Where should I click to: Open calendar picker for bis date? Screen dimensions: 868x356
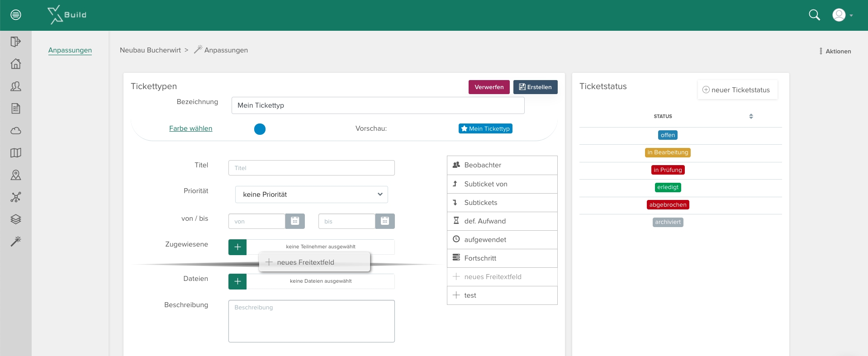(385, 221)
